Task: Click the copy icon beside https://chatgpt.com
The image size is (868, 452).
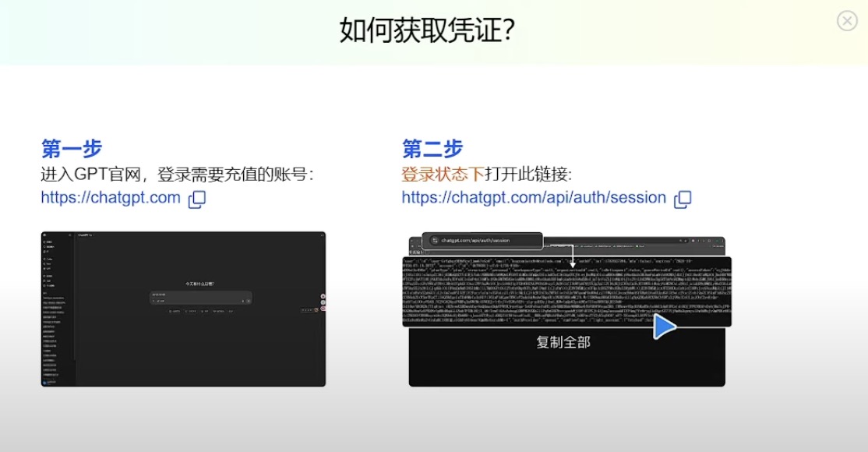Action: point(197,200)
